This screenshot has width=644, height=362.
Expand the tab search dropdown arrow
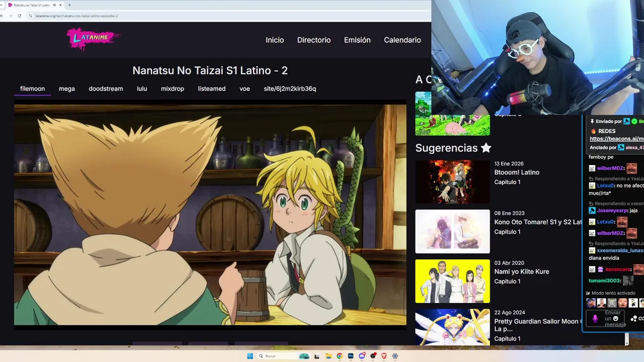point(1,5)
